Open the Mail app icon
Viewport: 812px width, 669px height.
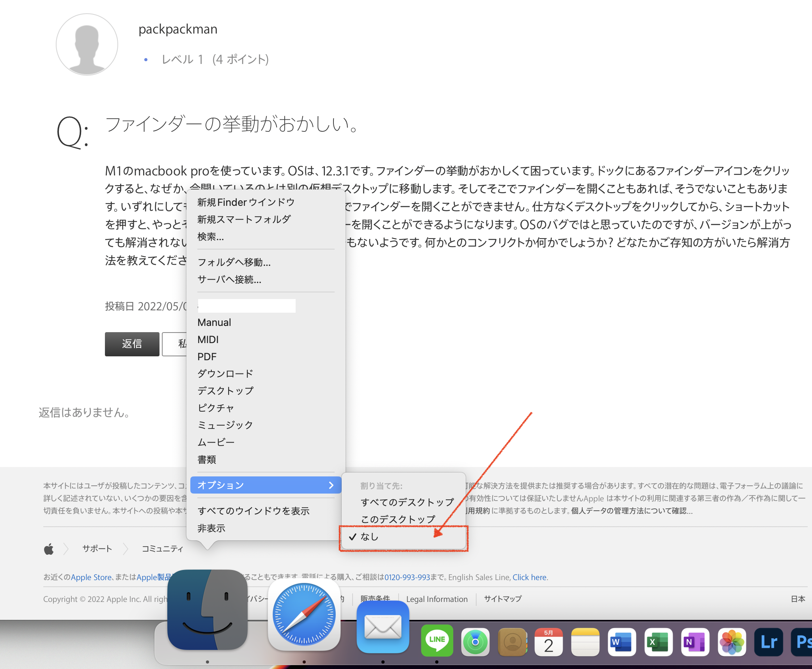383,627
